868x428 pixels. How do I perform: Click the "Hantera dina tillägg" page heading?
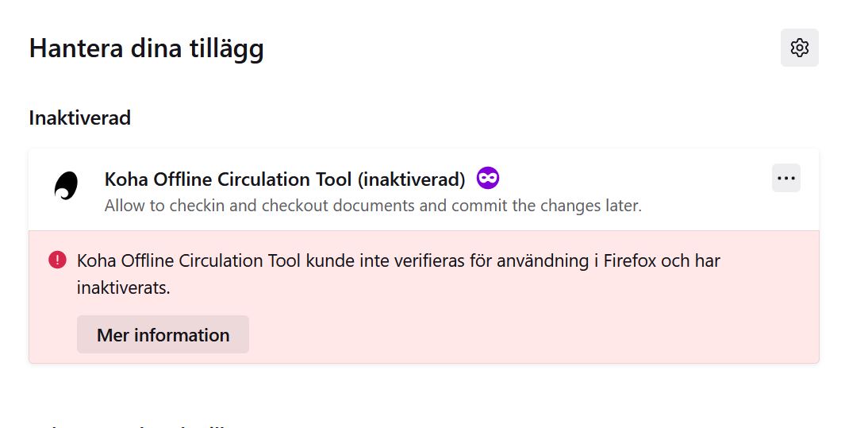pyautogui.click(x=147, y=48)
